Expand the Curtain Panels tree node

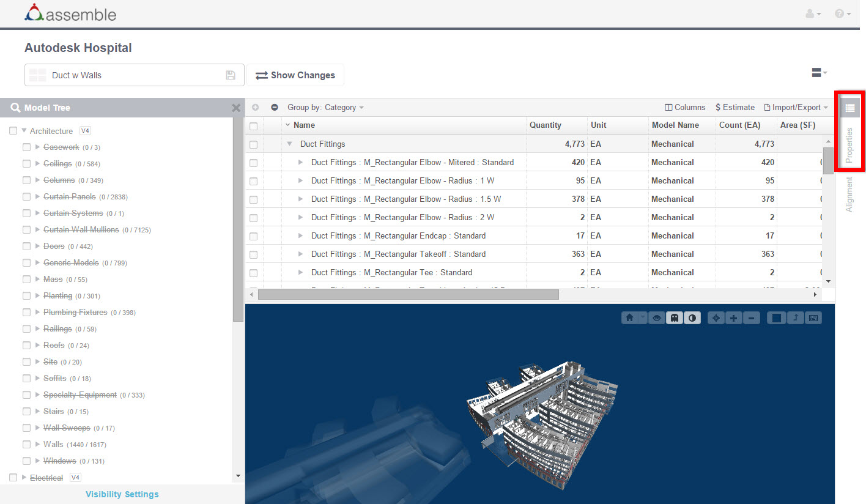37,197
